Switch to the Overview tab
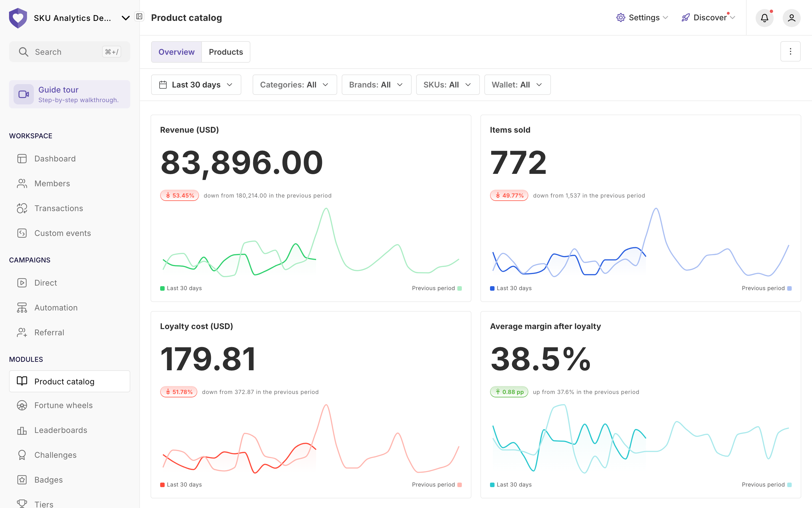 (x=176, y=52)
